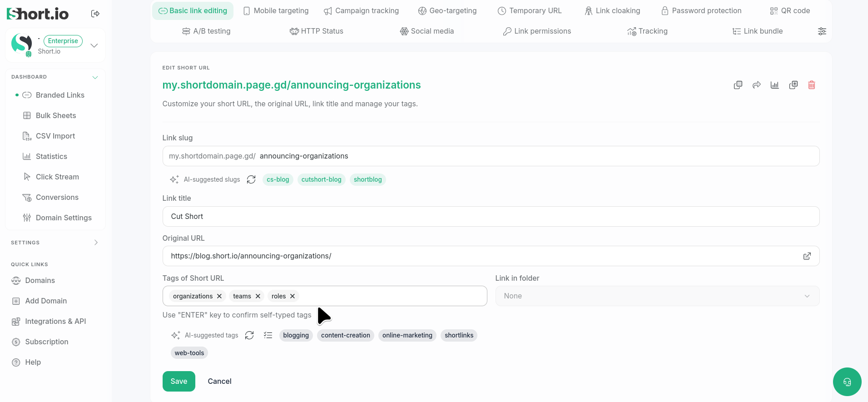This screenshot has width=868, height=402.
Task: Switch to Password protection tab
Action: [701, 11]
